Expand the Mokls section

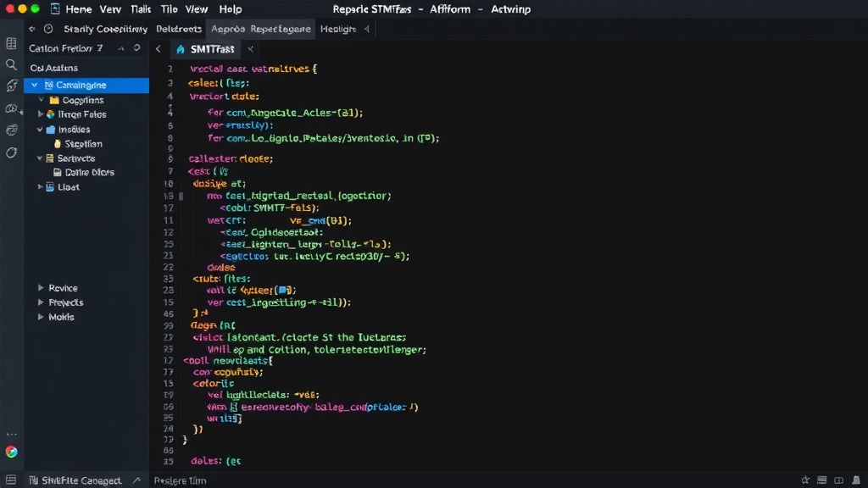pos(41,317)
